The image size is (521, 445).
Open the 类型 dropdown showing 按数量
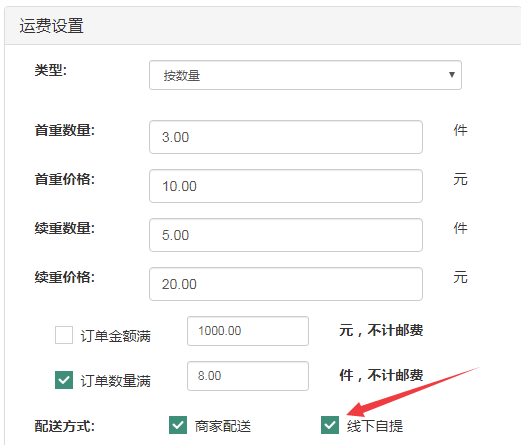305,75
